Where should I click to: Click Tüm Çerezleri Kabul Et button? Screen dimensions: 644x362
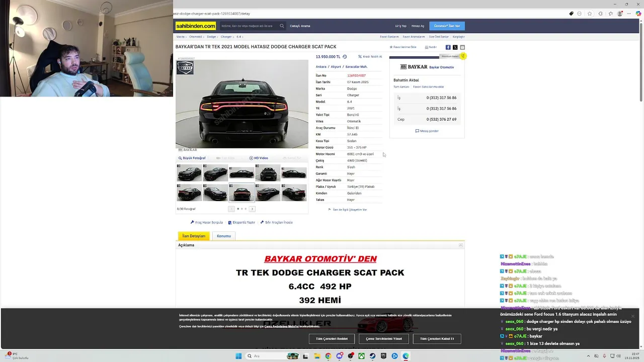click(437, 339)
